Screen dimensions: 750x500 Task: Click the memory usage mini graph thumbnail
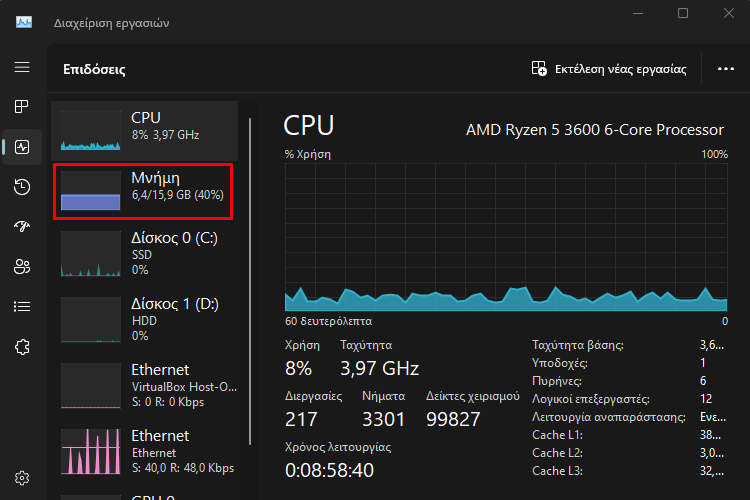[90, 190]
